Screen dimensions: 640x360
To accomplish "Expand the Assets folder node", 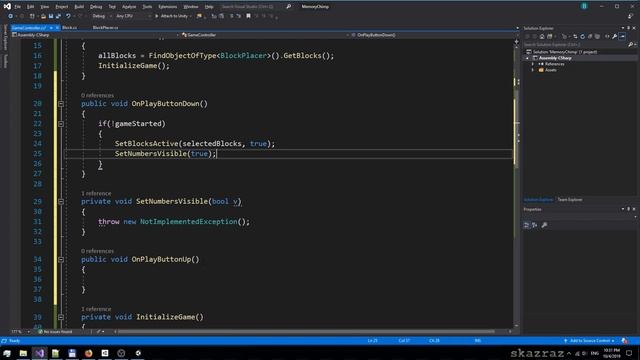I will (x=533, y=70).
